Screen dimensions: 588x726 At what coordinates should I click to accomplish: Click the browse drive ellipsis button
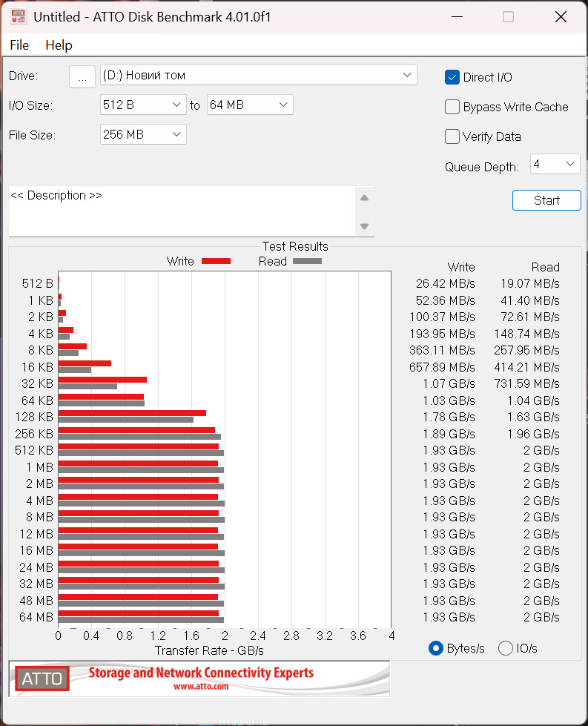(82, 76)
